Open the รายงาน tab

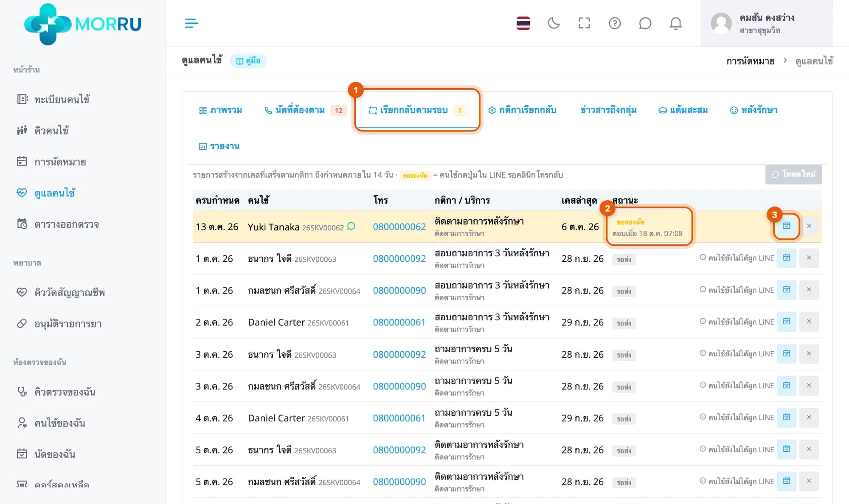point(219,146)
